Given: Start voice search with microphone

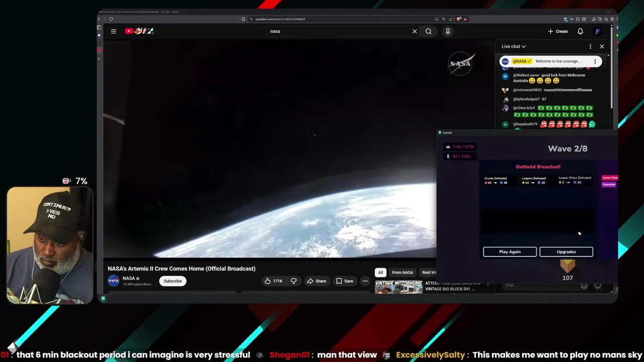Looking at the screenshot, I should tap(448, 31).
